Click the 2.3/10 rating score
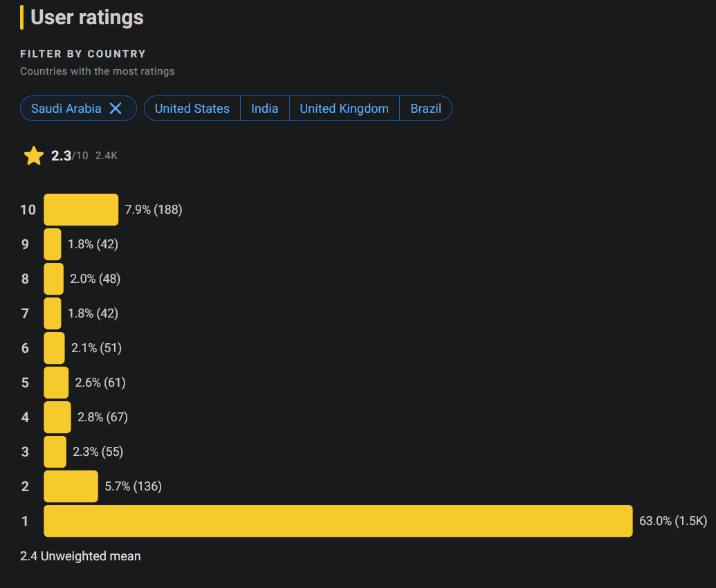The height and width of the screenshot is (588, 716). pyautogui.click(x=69, y=156)
